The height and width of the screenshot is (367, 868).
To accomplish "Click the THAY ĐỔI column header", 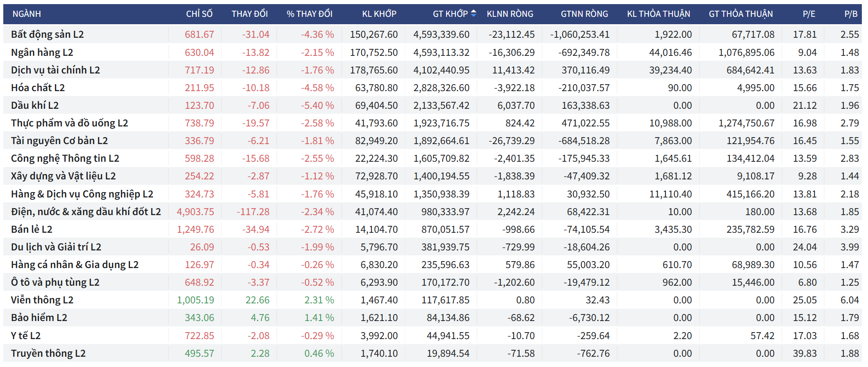I will click(x=249, y=14).
